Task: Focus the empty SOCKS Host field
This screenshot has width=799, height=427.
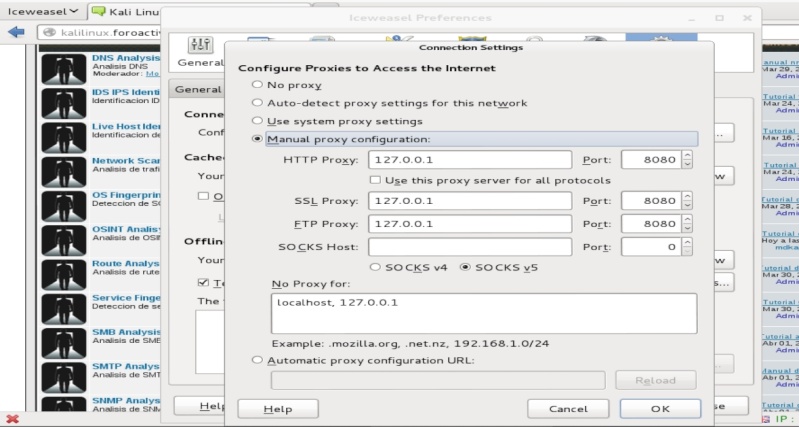Action: (x=470, y=247)
